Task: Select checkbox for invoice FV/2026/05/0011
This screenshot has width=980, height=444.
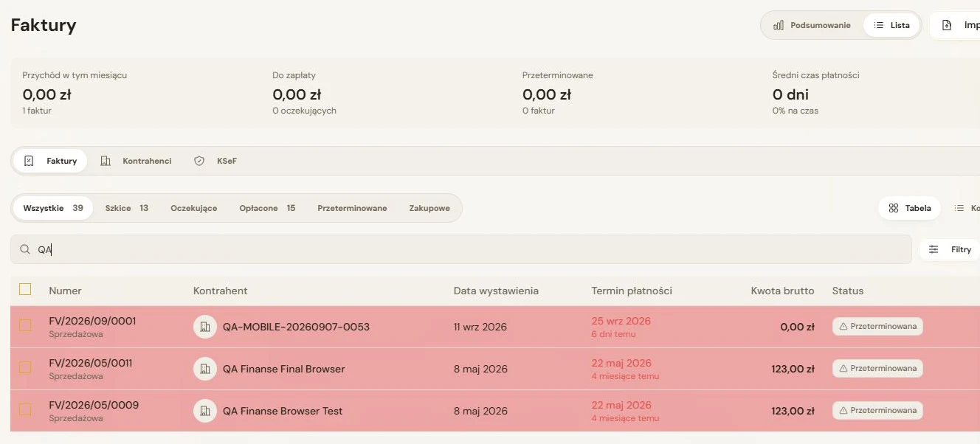Action: 25,367
